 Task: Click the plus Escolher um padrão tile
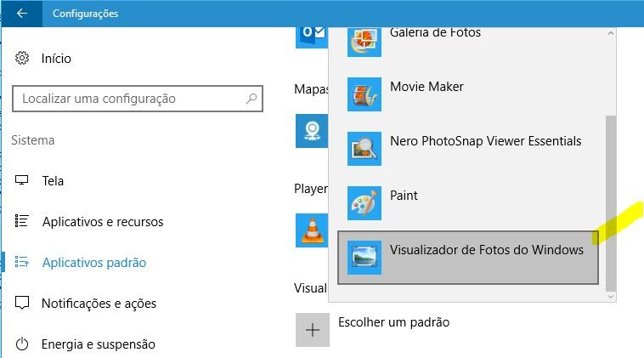313,330
